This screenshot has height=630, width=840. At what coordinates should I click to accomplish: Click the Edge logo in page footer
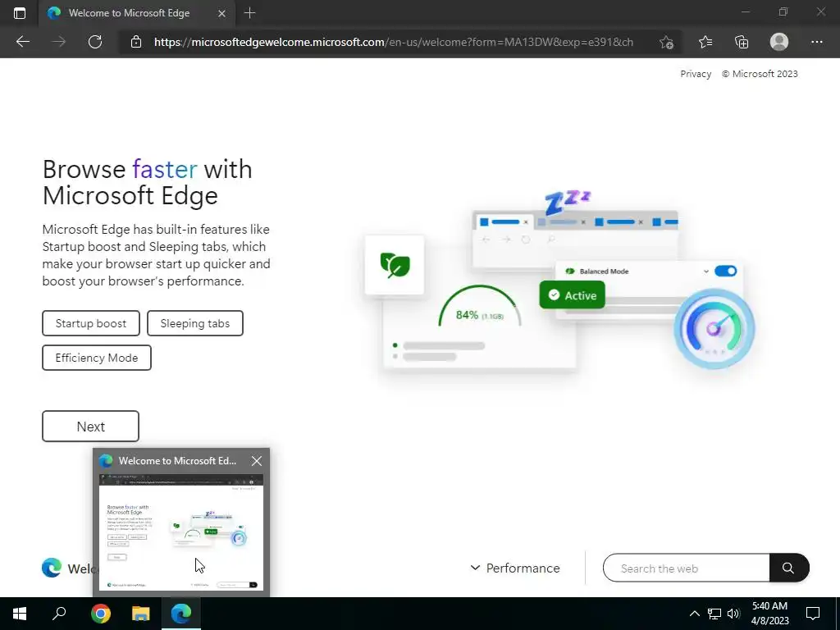pos(52,568)
